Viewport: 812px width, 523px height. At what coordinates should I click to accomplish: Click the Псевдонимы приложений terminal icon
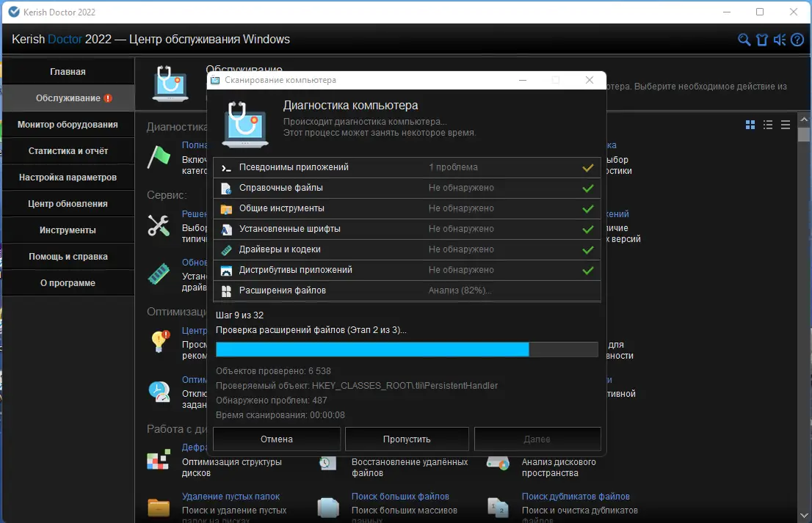(x=226, y=167)
